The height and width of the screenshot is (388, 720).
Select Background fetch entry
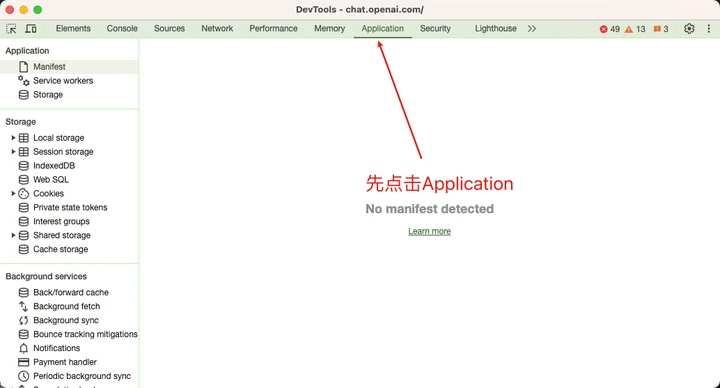coord(67,306)
